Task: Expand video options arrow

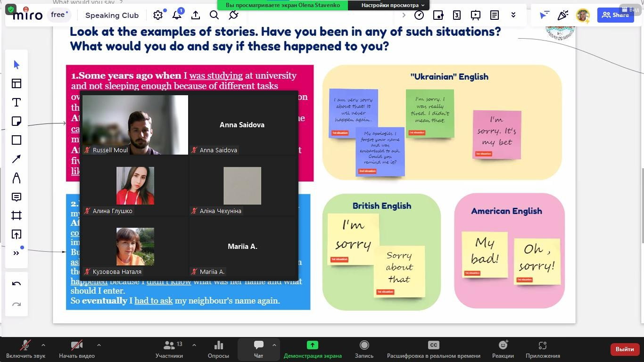Action: (x=99, y=345)
